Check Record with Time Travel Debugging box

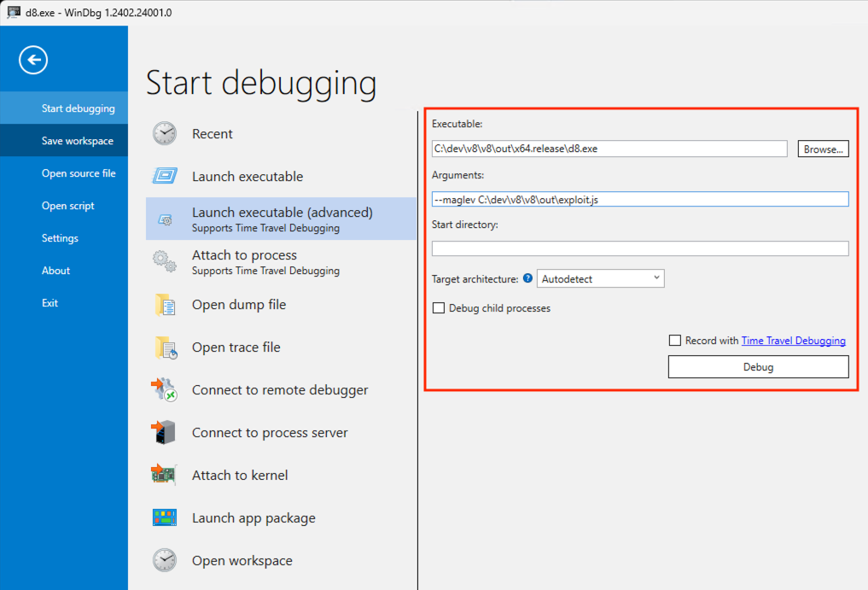point(676,341)
